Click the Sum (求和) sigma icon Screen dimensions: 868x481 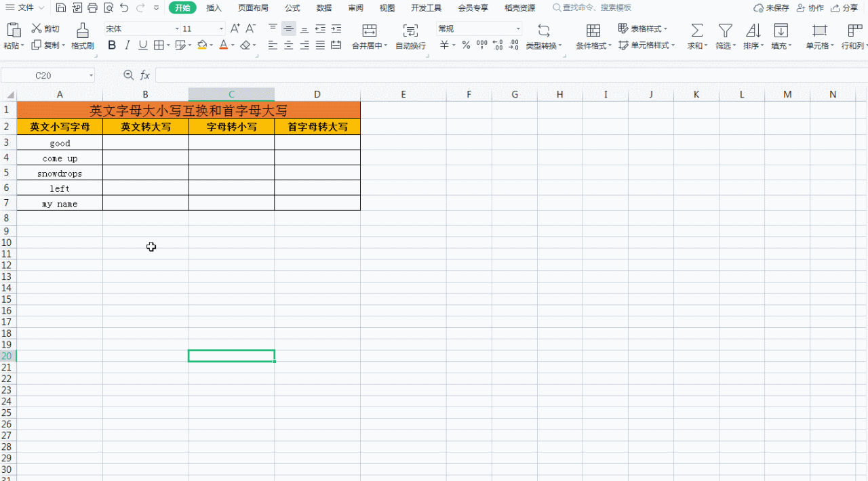pyautogui.click(x=696, y=30)
